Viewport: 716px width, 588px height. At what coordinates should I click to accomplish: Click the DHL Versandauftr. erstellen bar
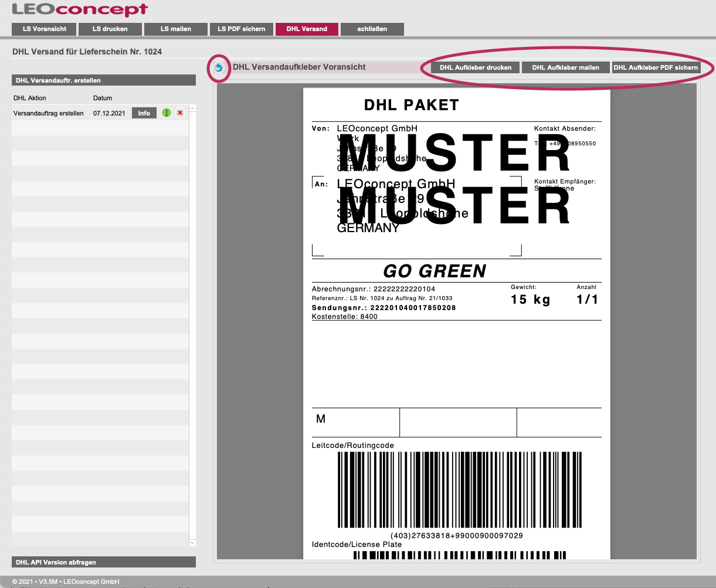[x=103, y=80]
